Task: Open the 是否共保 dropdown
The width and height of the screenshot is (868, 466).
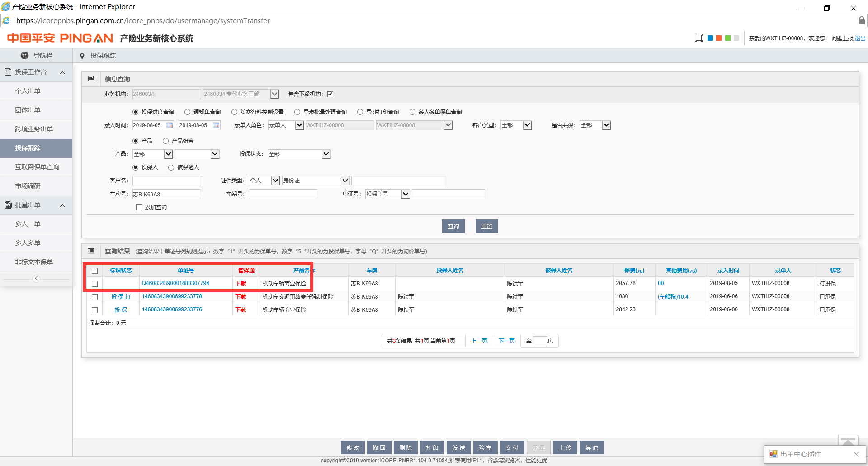Action: click(606, 125)
